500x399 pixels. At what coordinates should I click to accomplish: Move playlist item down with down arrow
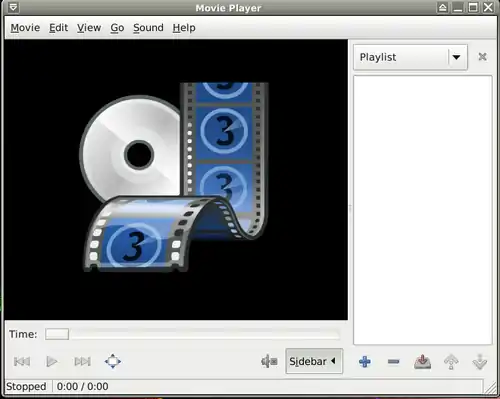(x=480, y=362)
